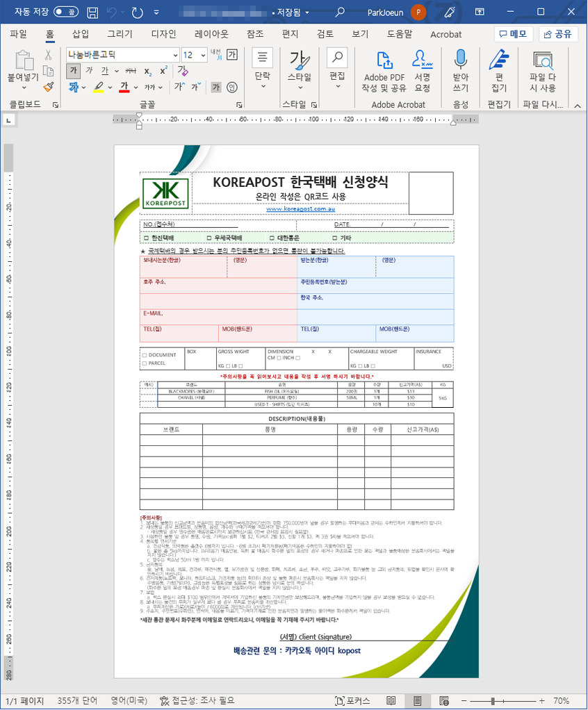Open the Insert (삽입) tab
The width and height of the screenshot is (588, 710).
[81, 34]
